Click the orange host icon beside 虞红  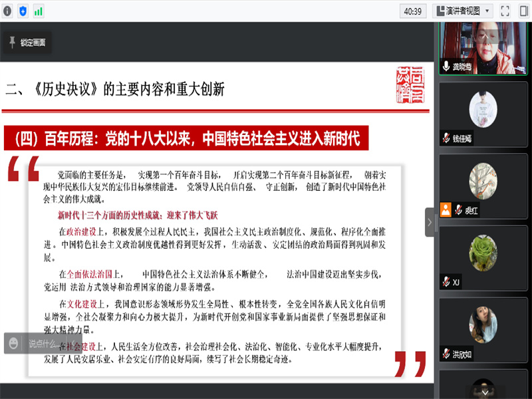point(446,210)
